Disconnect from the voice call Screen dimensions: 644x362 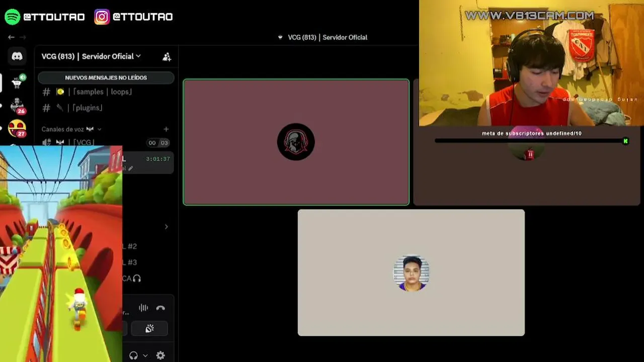click(x=160, y=308)
